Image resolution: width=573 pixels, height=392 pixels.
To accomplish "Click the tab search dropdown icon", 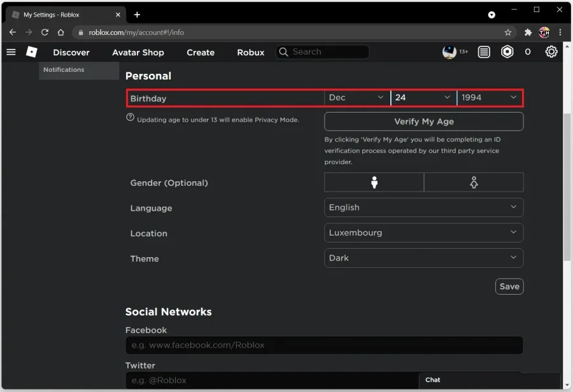I will tap(492, 15).
